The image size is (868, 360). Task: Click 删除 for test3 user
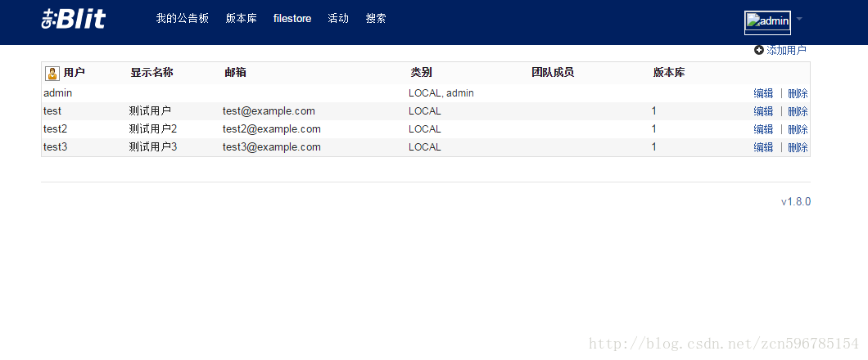(798, 147)
